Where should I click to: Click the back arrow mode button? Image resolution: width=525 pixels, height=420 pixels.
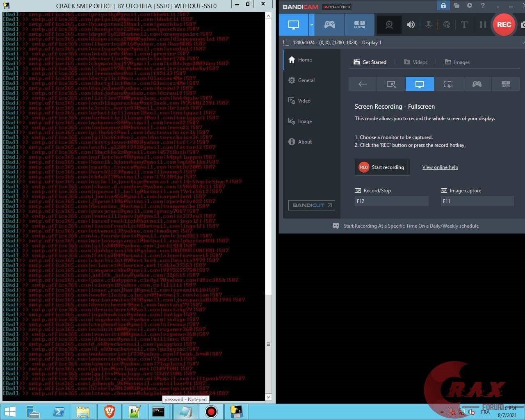click(362, 84)
